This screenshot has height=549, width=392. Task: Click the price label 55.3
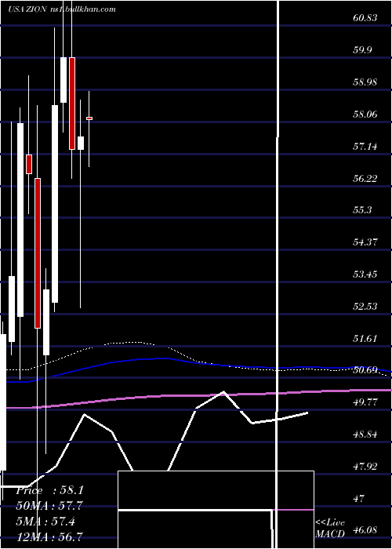pos(362,210)
